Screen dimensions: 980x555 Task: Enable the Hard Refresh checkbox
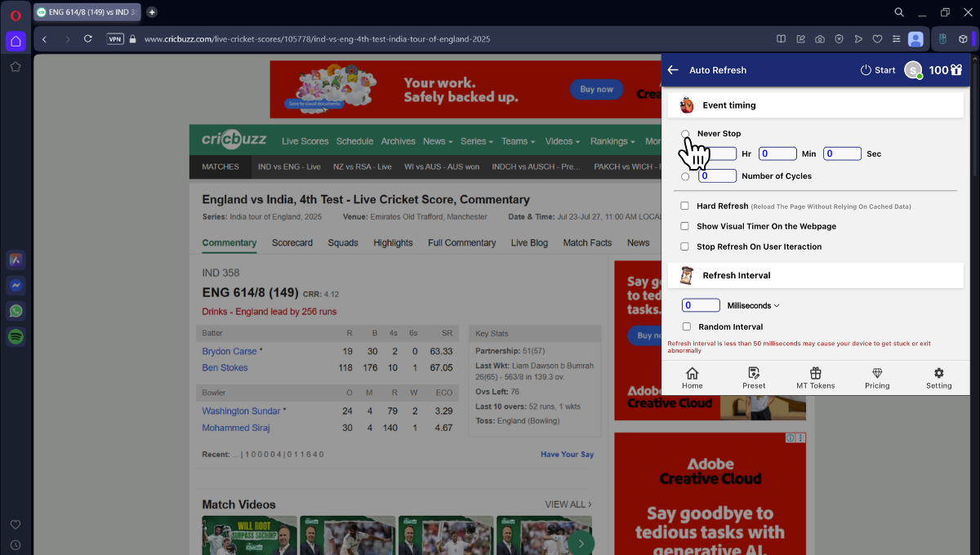(685, 206)
